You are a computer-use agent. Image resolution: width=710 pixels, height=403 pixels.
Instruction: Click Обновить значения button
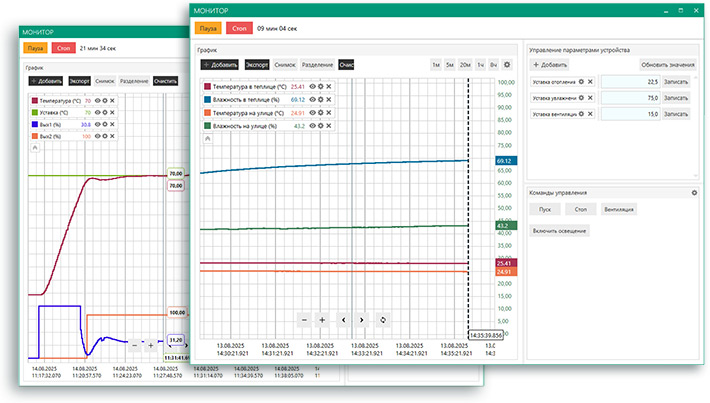[x=668, y=65]
